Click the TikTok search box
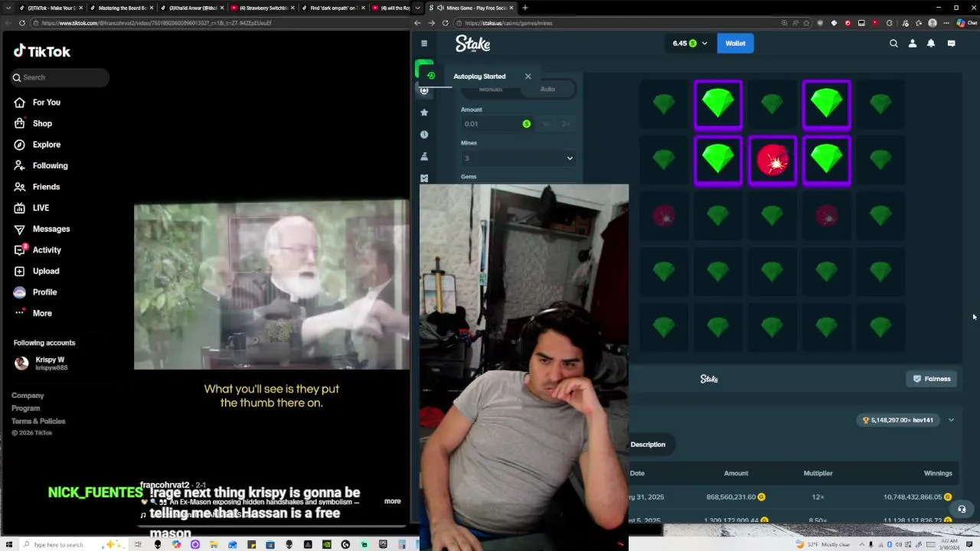980x551 pixels. [x=60, y=77]
